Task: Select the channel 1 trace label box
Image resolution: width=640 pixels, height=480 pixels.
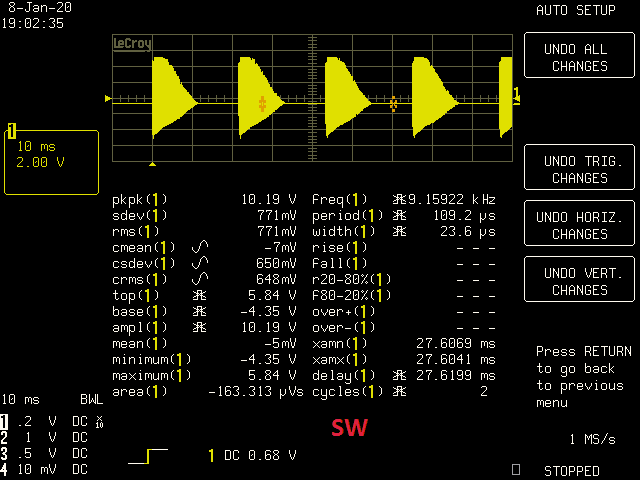Action: click(x=51, y=162)
